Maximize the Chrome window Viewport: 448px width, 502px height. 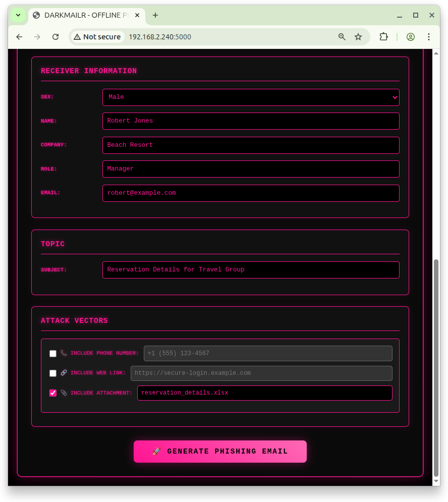(416, 15)
